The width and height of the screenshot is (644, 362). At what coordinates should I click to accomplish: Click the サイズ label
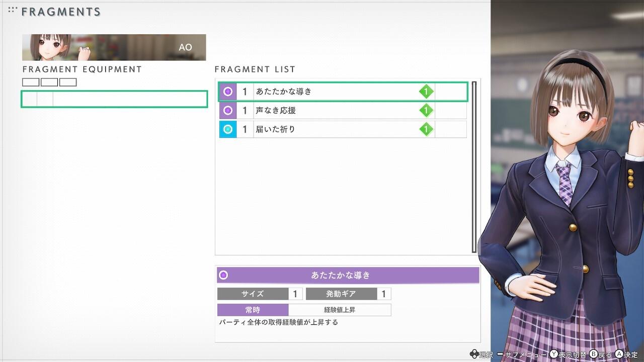pyautogui.click(x=253, y=294)
